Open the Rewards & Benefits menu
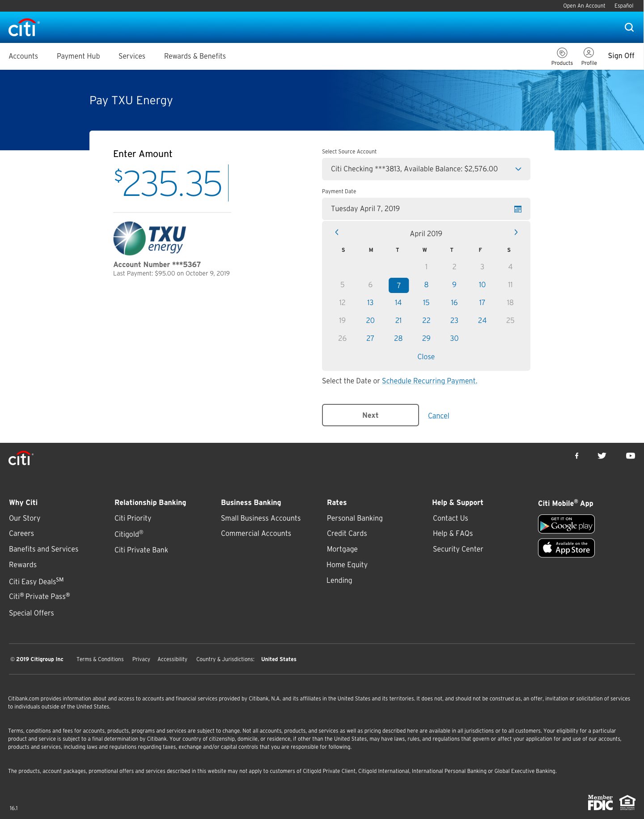 (x=195, y=56)
